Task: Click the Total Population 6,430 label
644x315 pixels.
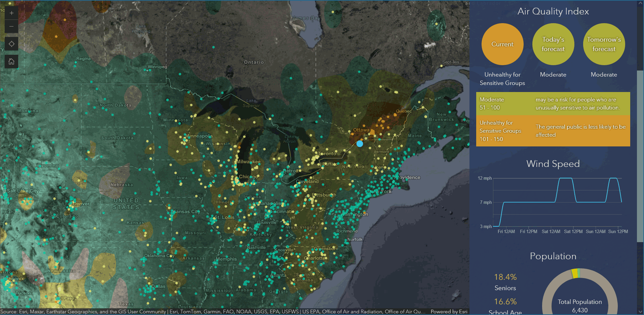Action: coord(580,306)
